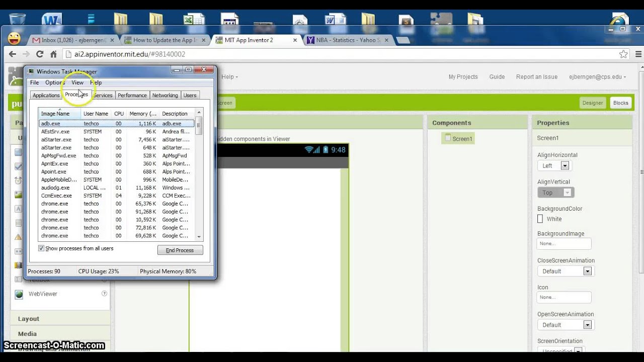
Task: Open the Excel desktop icon
Action: [193, 20]
